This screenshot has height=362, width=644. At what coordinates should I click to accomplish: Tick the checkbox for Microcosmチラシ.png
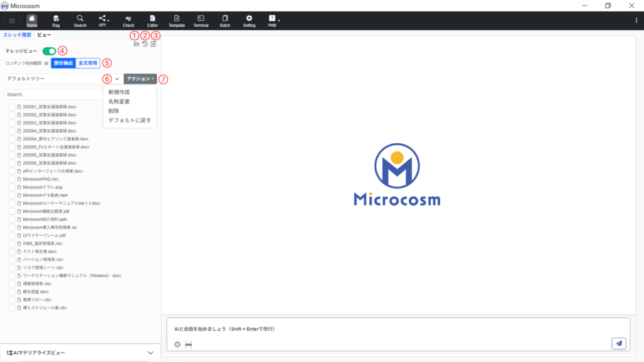pyautogui.click(x=11, y=187)
